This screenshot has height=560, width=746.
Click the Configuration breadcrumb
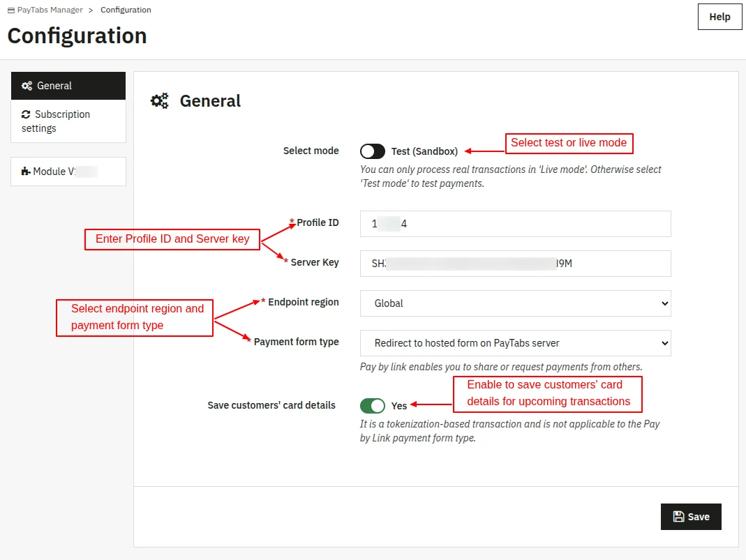126,10
